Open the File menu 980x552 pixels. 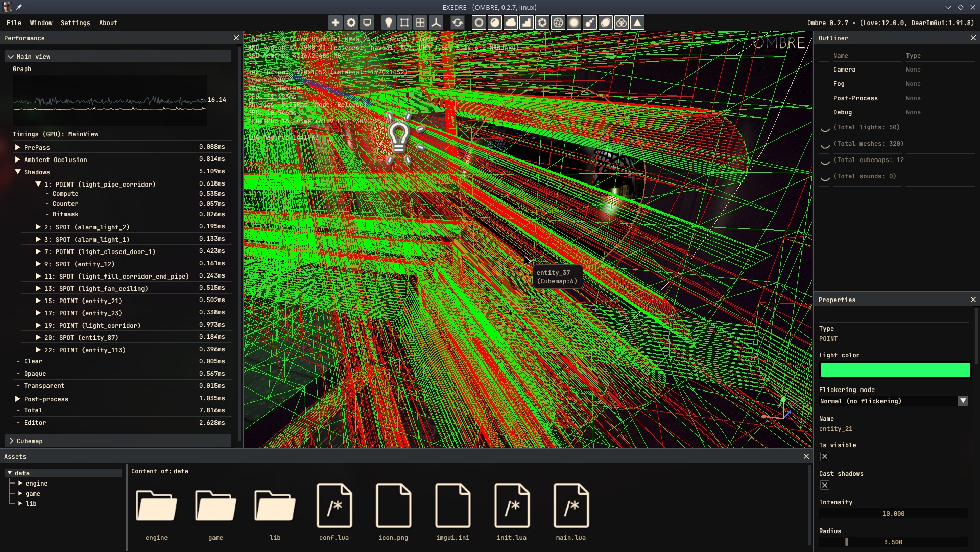[14, 23]
